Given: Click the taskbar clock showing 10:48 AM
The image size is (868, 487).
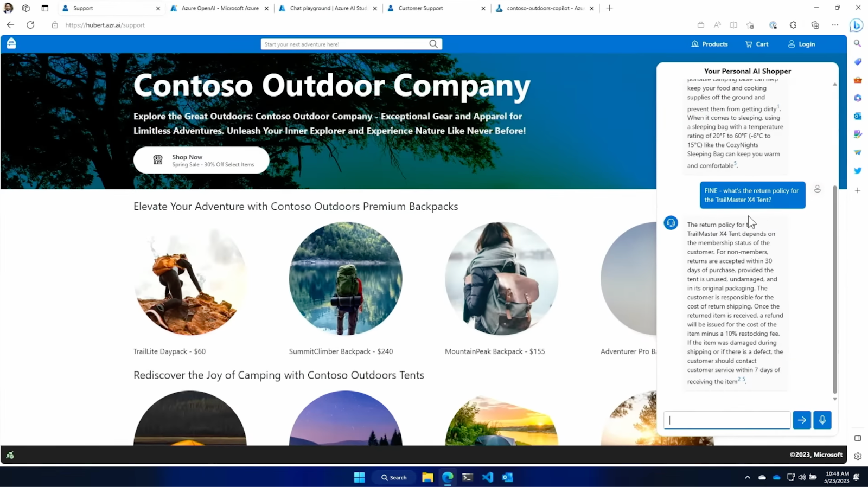Looking at the screenshot, I should 837,477.
